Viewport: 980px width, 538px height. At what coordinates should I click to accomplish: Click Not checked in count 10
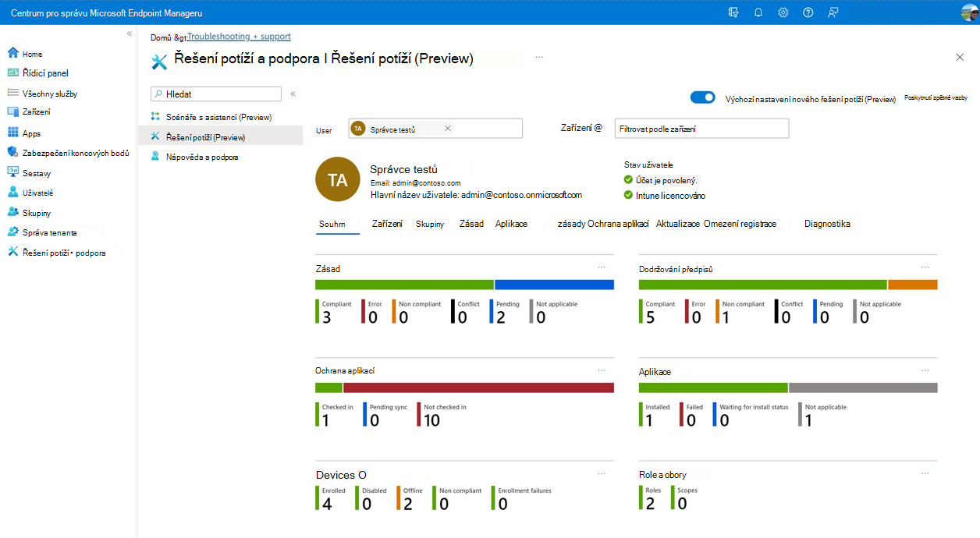click(x=431, y=420)
